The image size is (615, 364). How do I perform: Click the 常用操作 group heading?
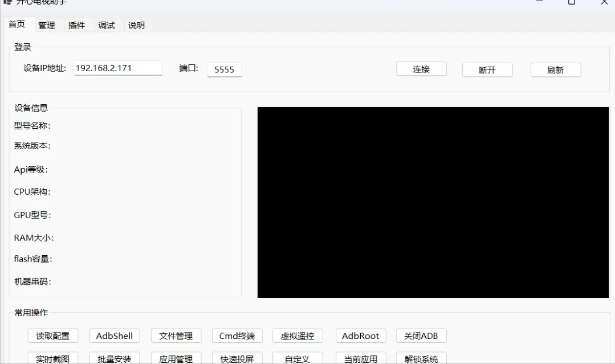click(x=31, y=313)
